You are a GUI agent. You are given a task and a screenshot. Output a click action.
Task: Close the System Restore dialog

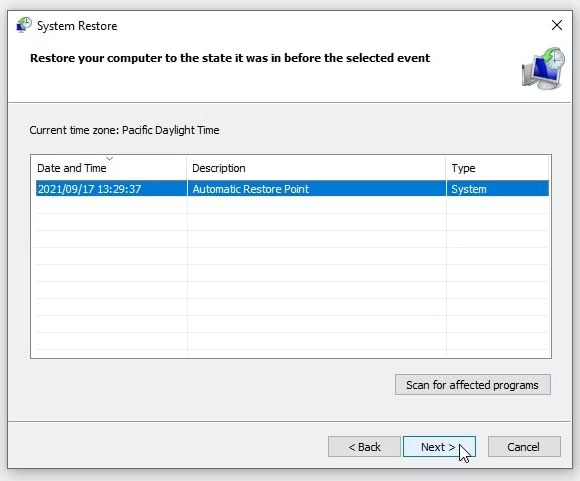point(557,26)
